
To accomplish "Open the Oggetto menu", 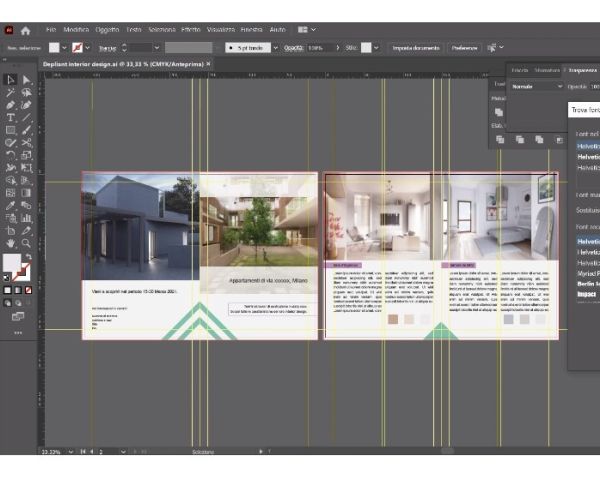I will pos(106,30).
